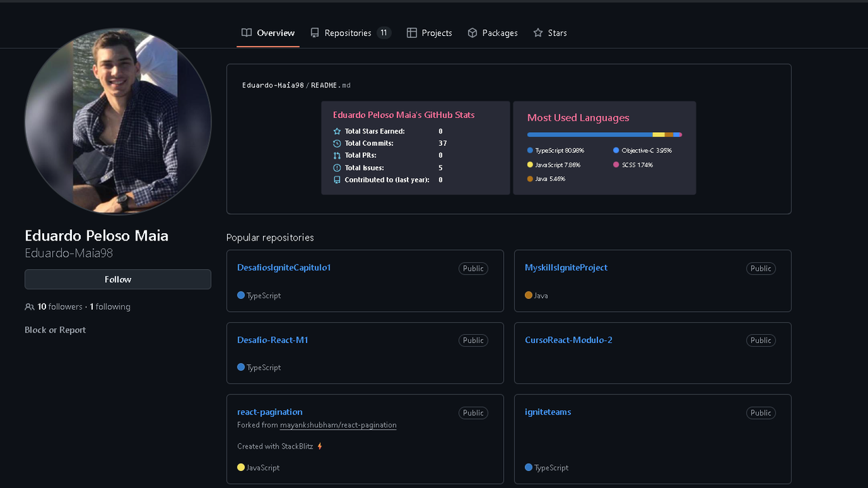Click the TypeScript language dot in Desafio-React-M1

[x=241, y=367]
